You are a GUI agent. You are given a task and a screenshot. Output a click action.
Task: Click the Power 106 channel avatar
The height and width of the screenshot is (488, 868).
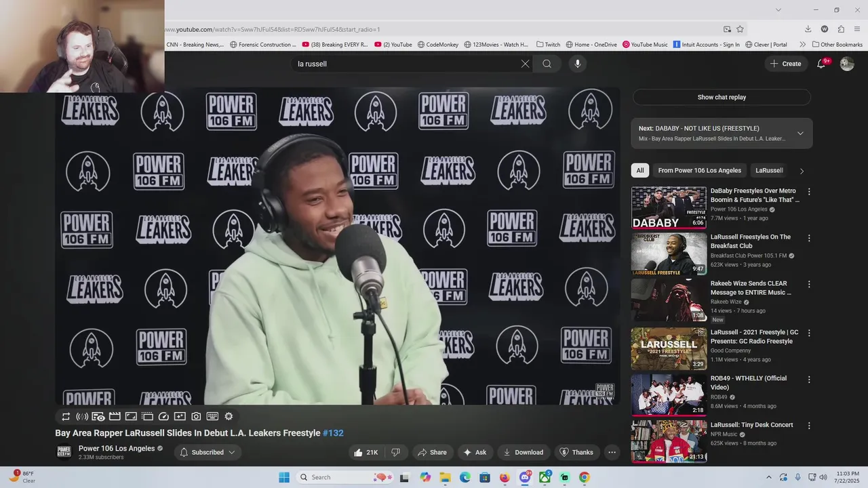click(x=64, y=452)
